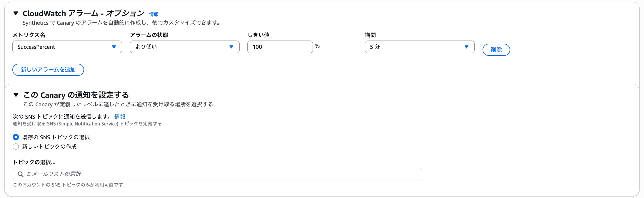Click the CloudWatch アラーム - オプション heading text
The height and width of the screenshot is (198, 644).
pos(84,14)
